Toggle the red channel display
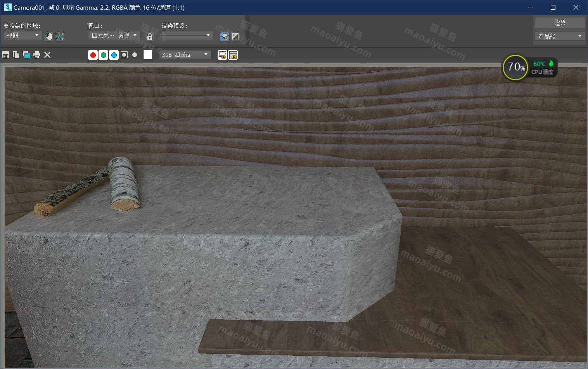588x369 pixels. [93, 55]
